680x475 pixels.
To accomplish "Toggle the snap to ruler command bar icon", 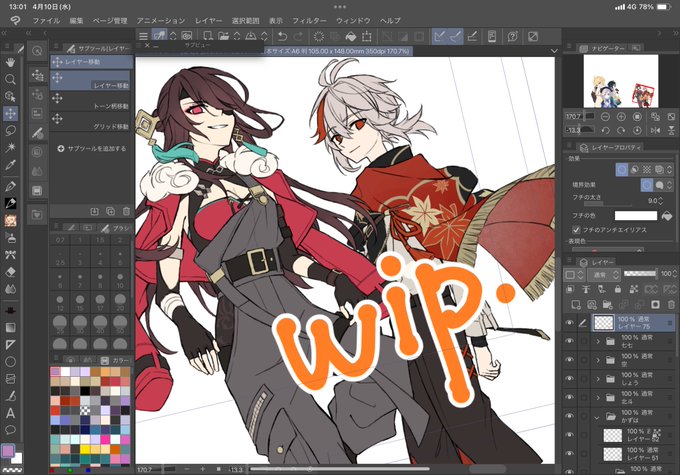I will [439, 36].
